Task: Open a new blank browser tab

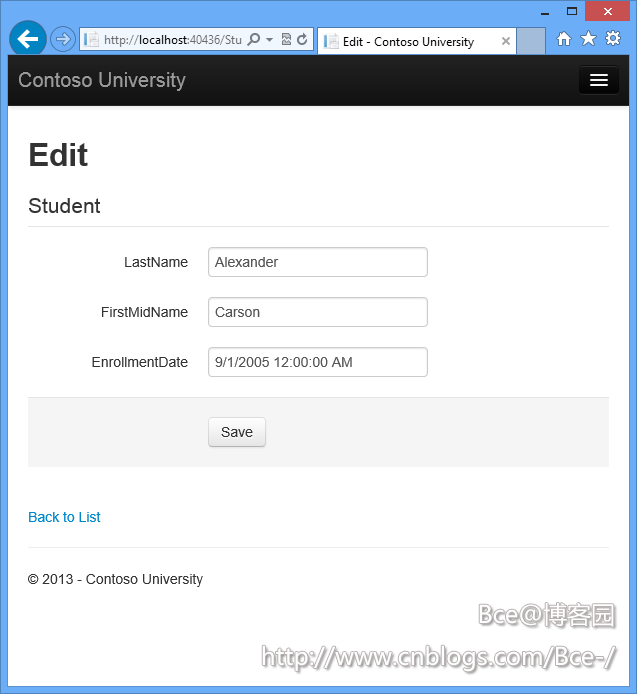Action: tap(531, 41)
